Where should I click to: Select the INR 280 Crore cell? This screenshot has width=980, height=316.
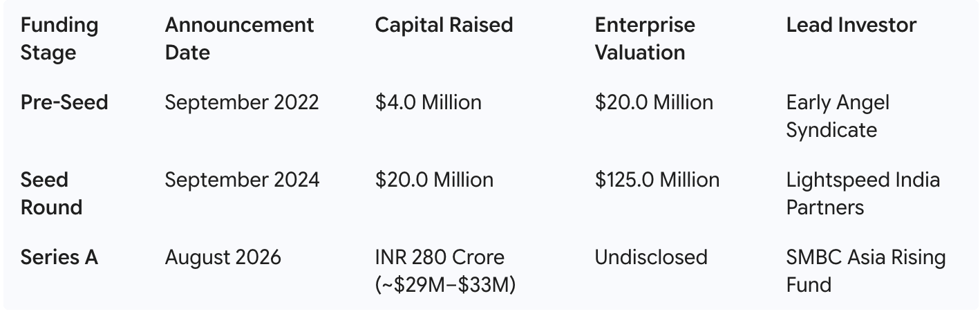(x=445, y=271)
